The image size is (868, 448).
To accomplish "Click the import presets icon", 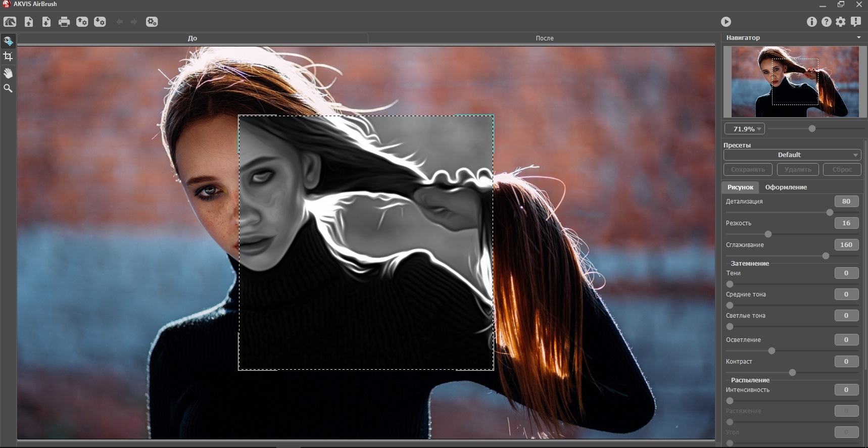I will [x=82, y=22].
